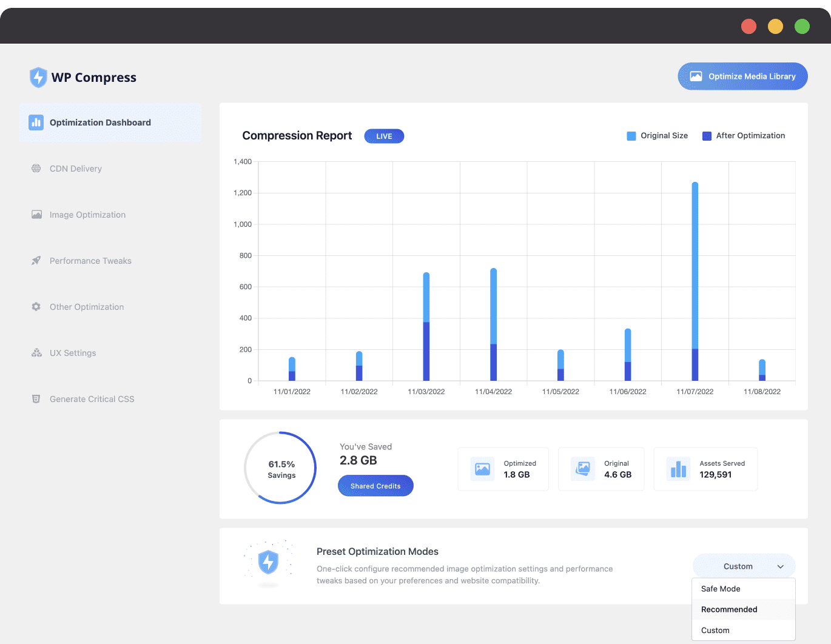The height and width of the screenshot is (644, 831).
Task: Click the Performance Tweaks rocket icon
Action: 36,261
